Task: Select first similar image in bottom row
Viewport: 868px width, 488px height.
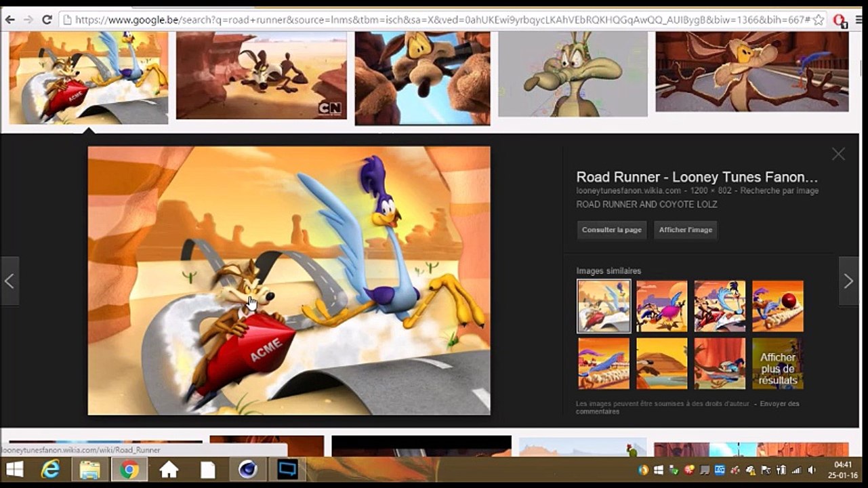Action: click(604, 363)
